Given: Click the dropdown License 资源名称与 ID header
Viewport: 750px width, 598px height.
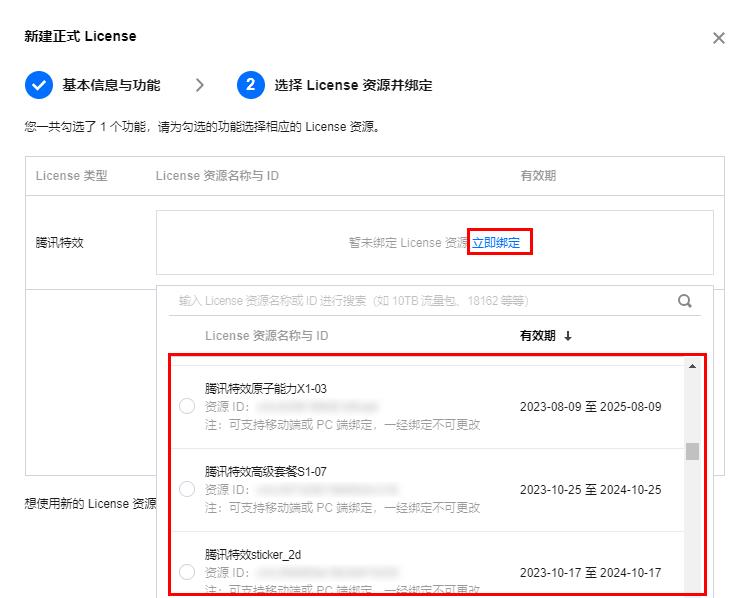Looking at the screenshot, I should coord(266,336).
